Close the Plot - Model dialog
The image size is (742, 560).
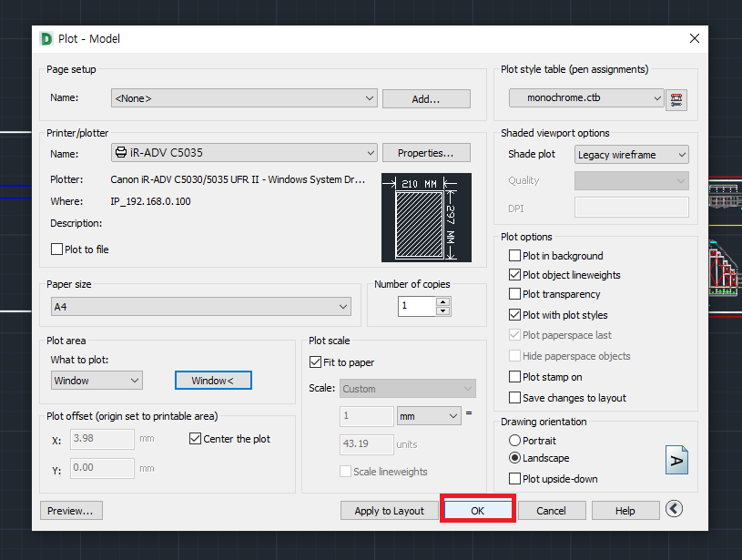pos(695,38)
